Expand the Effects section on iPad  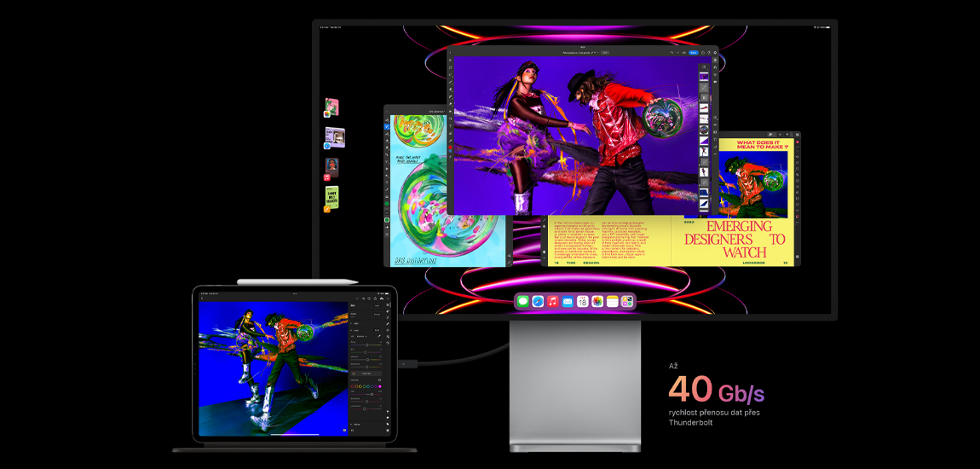click(x=354, y=424)
